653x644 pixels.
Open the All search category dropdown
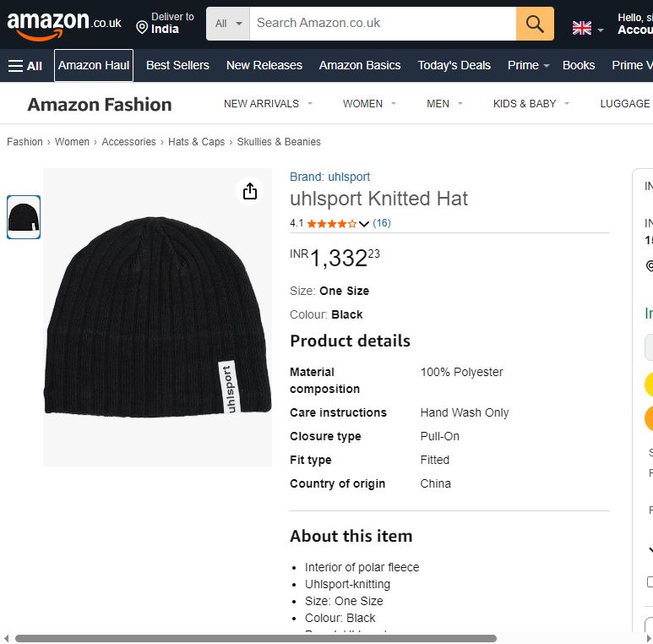[x=228, y=24]
